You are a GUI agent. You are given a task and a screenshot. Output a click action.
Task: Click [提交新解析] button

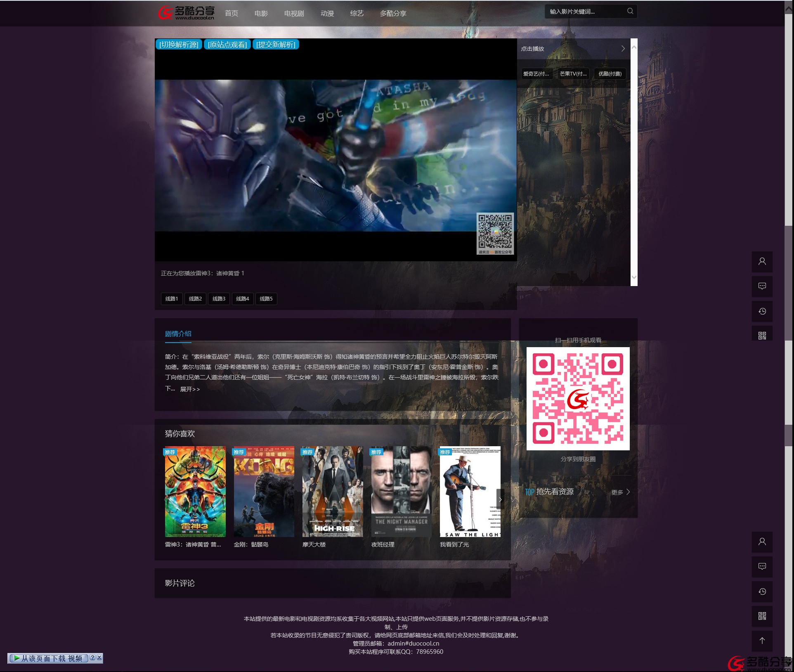(276, 44)
